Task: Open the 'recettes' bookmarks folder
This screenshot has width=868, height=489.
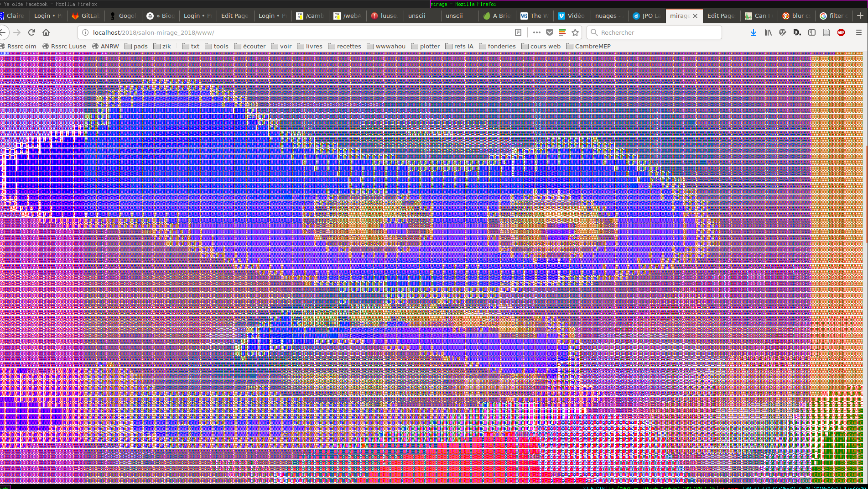Action: point(344,46)
